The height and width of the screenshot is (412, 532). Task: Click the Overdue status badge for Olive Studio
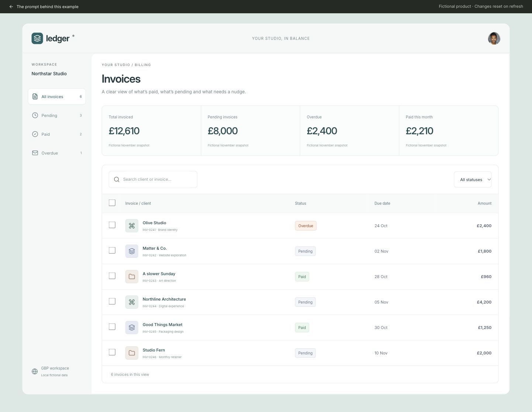(x=306, y=226)
